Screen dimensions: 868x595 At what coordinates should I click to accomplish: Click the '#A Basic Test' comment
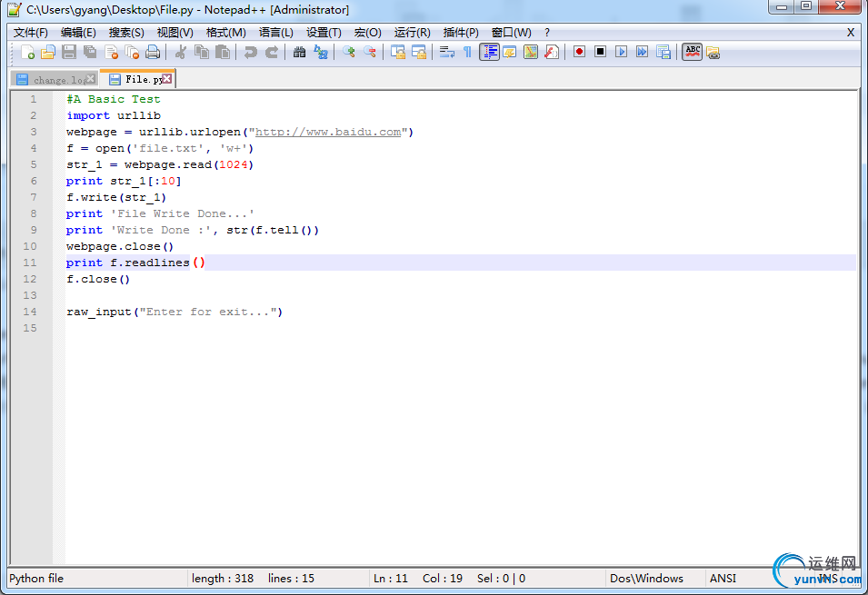114,99
